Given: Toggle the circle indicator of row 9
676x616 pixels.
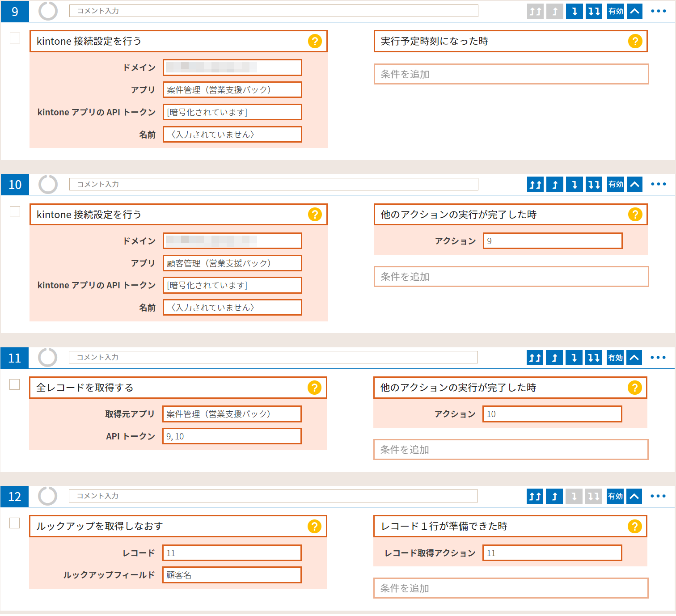Looking at the screenshot, I should [x=48, y=11].
